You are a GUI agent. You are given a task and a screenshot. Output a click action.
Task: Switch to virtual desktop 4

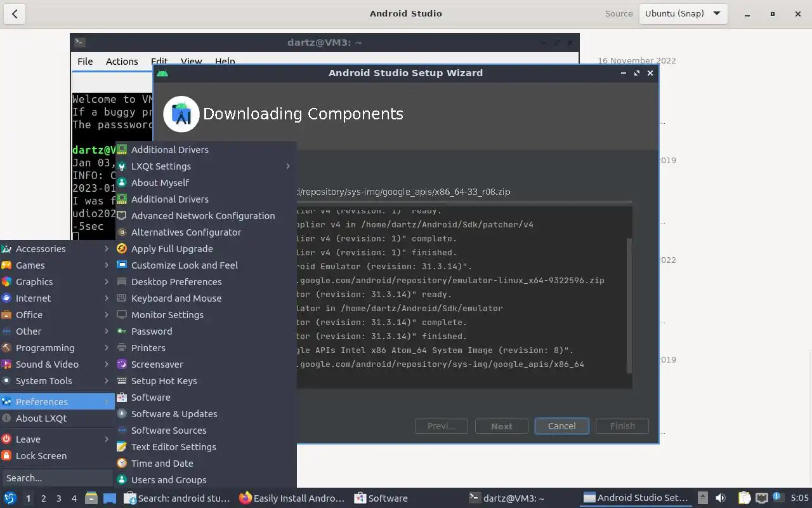(74, 498)
